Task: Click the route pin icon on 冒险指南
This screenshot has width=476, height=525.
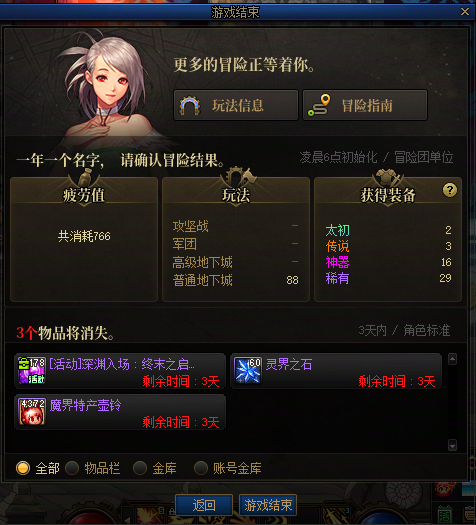Action: tap(319, 105)
